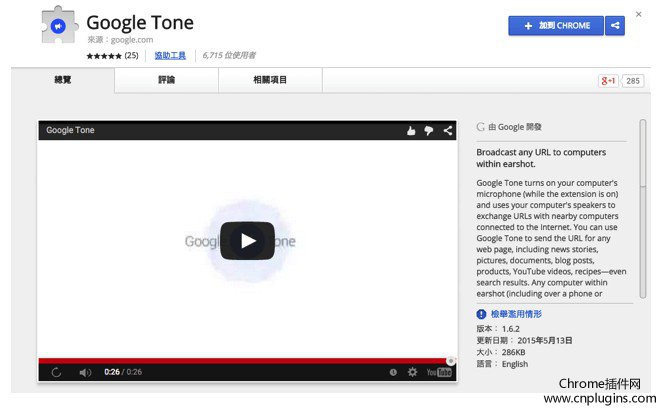This screenshot has width=661, height=411.
Task: Click the 'Broadcast any URL' summary heading
Action: [x=541, y=158]
